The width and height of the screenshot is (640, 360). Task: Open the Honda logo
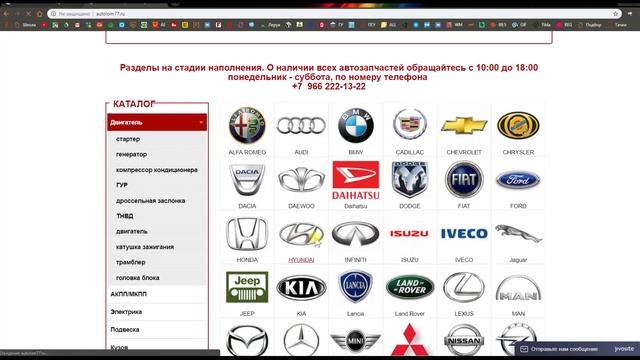(x=247, y=233)
